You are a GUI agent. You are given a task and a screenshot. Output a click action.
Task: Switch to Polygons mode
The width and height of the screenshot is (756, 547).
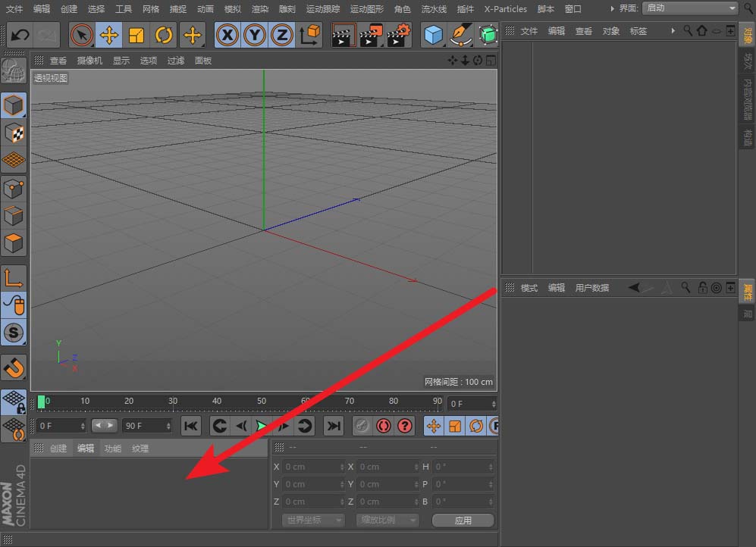tap(14, 243)
